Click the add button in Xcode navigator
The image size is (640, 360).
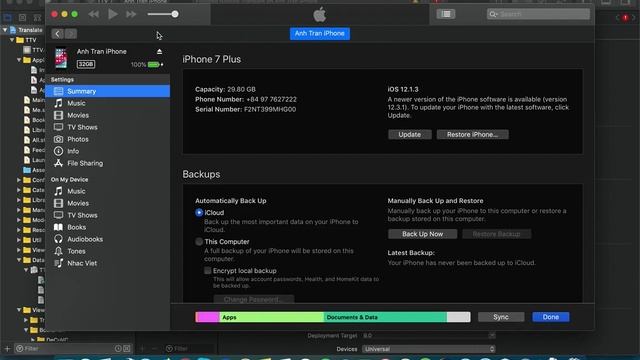7,349
